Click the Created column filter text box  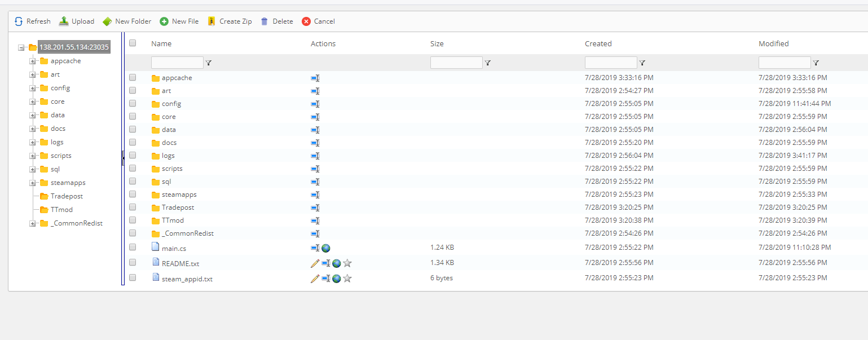610,63
